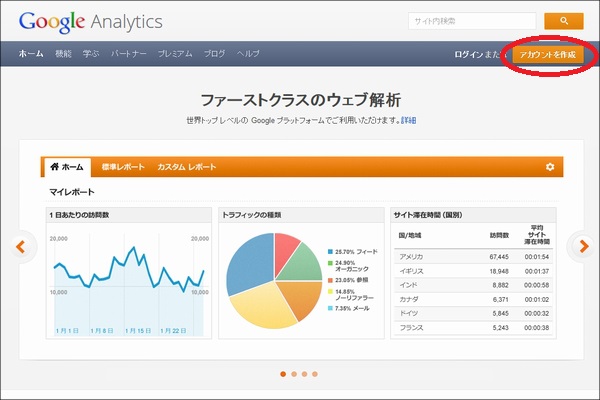Follow the 詳細 link under the headline

[408, 121]
